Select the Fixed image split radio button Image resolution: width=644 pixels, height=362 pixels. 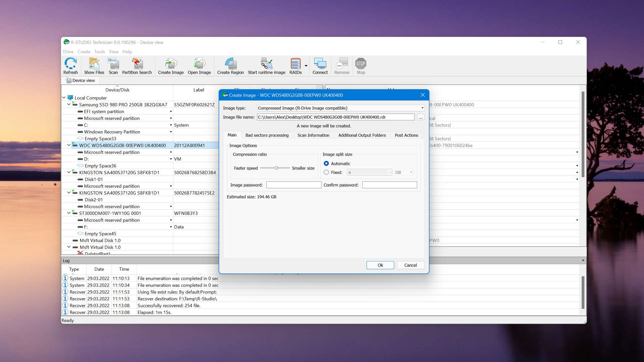[326, 172]
